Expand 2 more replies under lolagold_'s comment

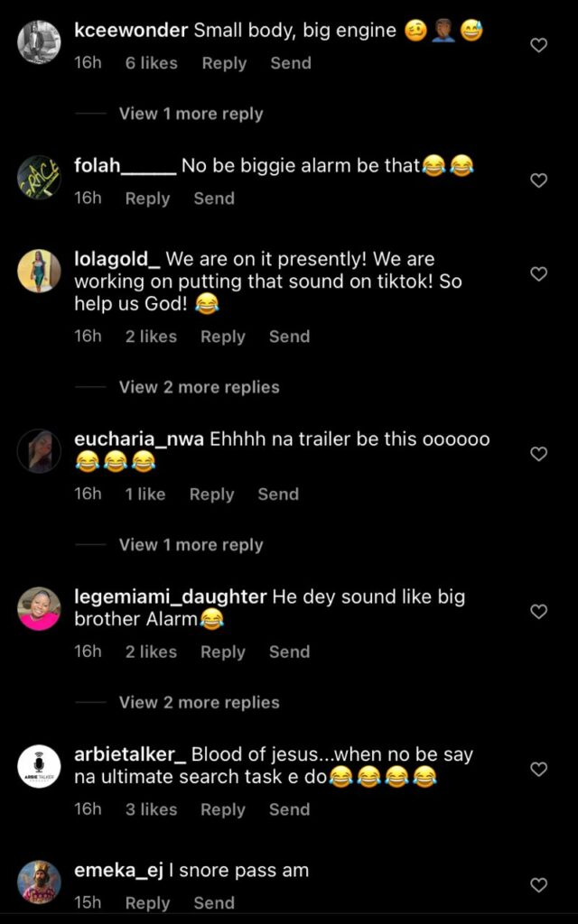[199, 387]
